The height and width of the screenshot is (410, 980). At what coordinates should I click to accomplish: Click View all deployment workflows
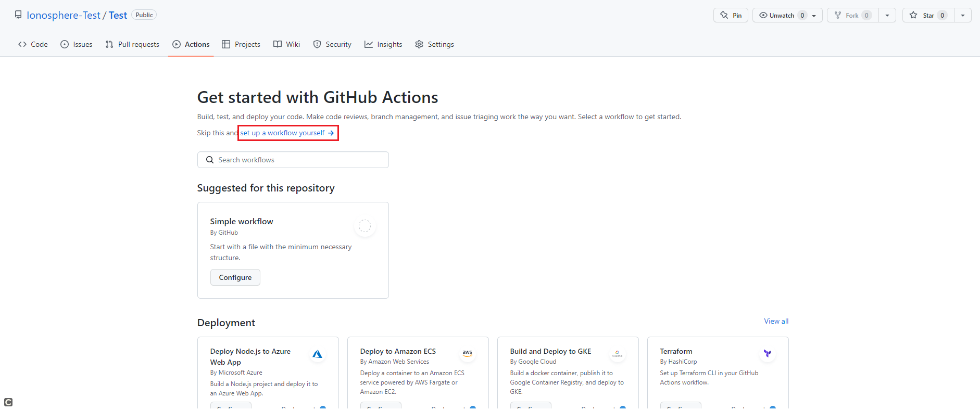pyautogui.click(x=776, y=321)
